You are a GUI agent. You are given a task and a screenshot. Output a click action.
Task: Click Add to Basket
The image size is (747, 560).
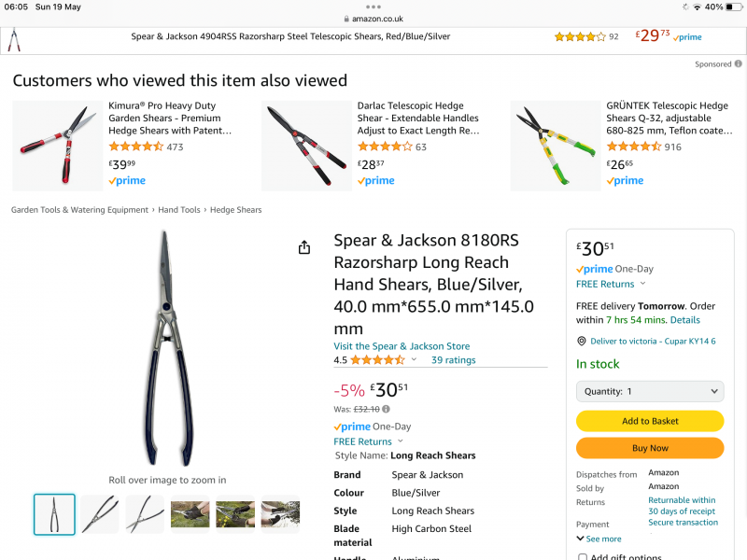point(650,421)
